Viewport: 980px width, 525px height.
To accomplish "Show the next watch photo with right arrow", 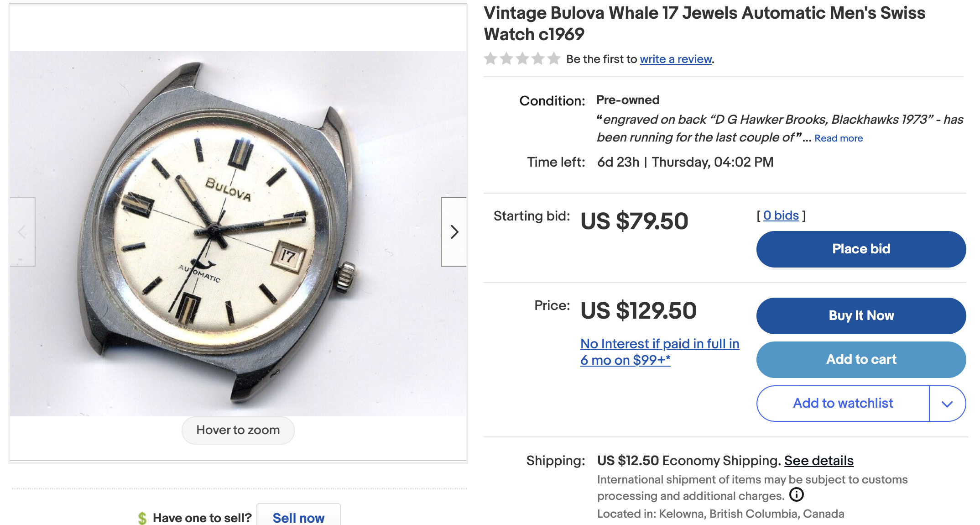I will [x=454, y=232].
